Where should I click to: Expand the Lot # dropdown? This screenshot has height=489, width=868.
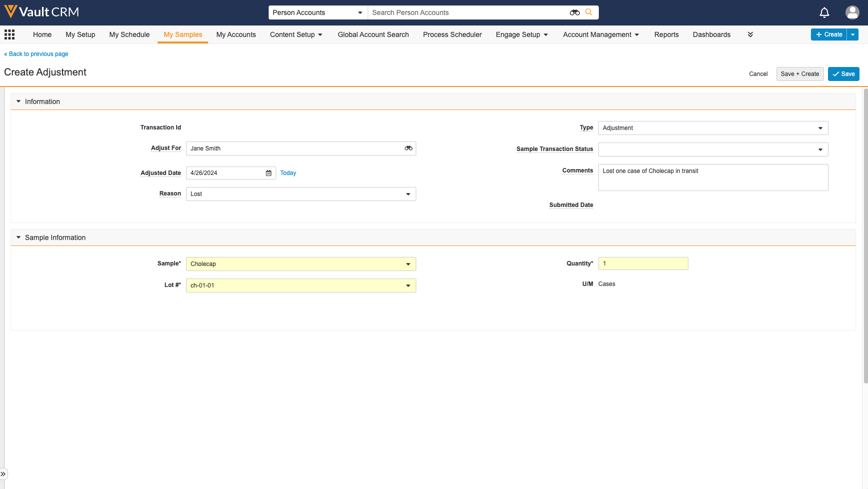pos(301,285)
